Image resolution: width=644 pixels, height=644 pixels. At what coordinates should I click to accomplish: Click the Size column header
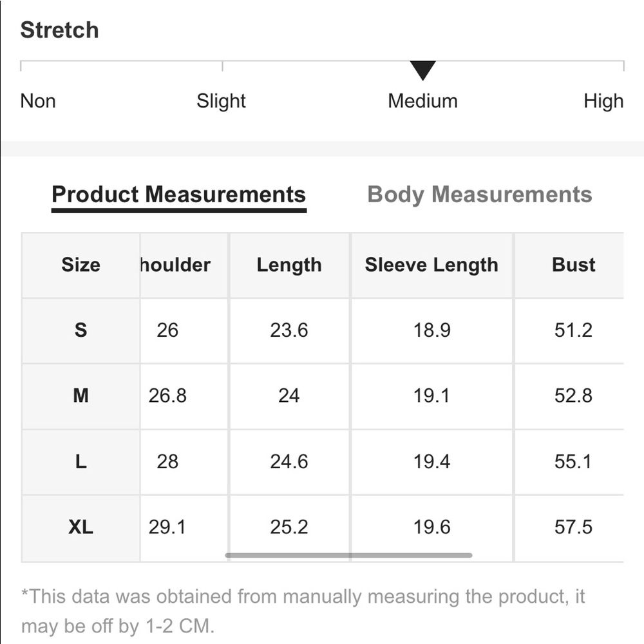coord(80,265)
